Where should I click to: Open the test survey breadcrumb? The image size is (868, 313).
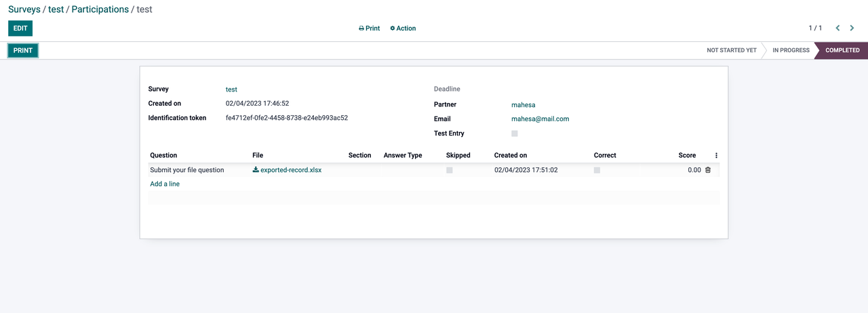click(x=56, y=9)
